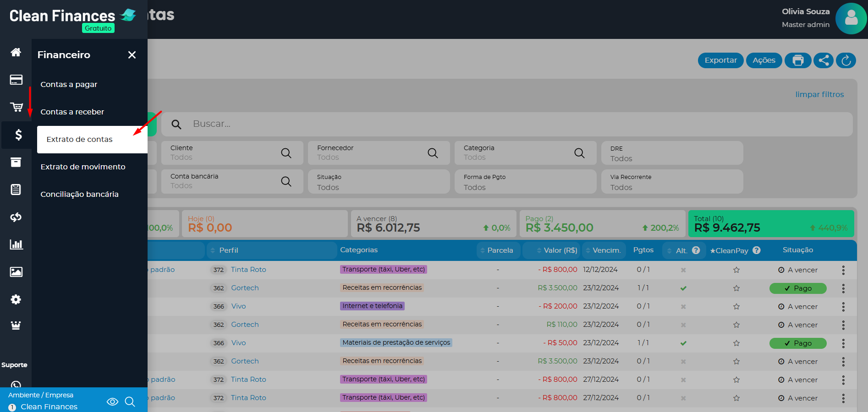Image resolution: width=868 pixels, height=412 pixels.
Task: Click the limpar filtros link
Action: pyautogui.click(x=819, y=94)
